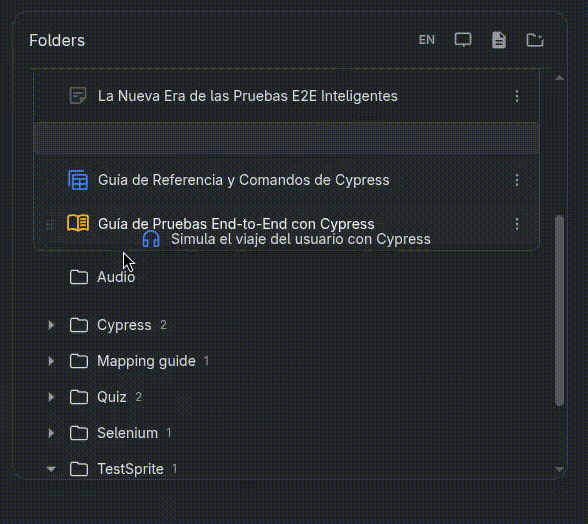Expand the Cypress folder
Image resolution: width=588 pixels, height=524 pixels.
[51, 325]
